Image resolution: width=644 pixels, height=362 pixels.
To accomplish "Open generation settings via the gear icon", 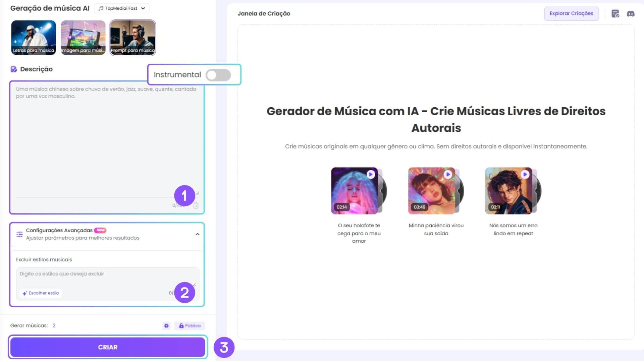I will (166, 325).
